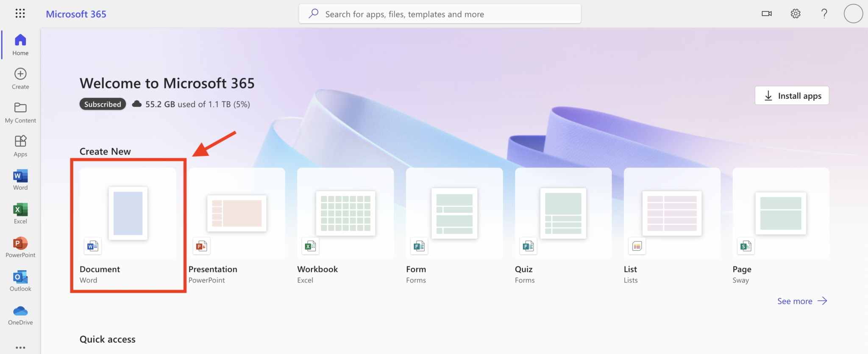
Task: Click the cloud storage icon
Action: [x=136, y=104]
